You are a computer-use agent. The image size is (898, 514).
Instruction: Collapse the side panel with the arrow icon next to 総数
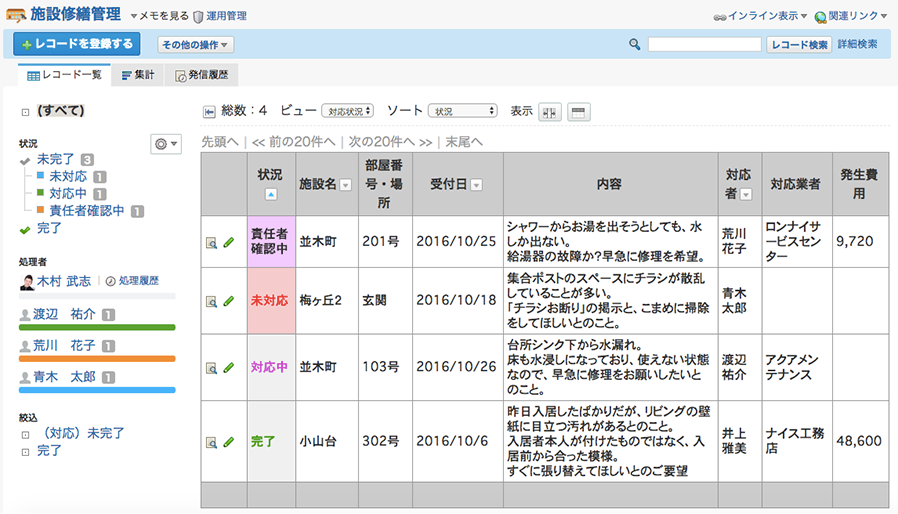(210, 112)
